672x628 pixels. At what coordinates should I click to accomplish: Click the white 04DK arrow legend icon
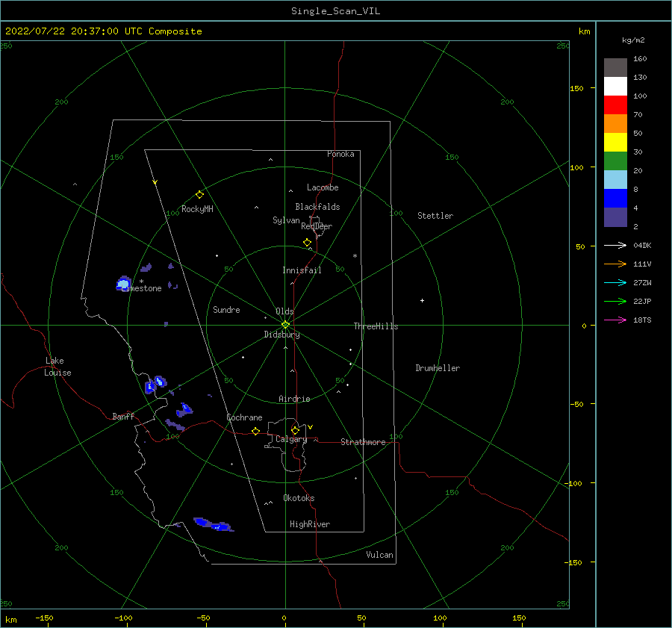click(615, 245)
